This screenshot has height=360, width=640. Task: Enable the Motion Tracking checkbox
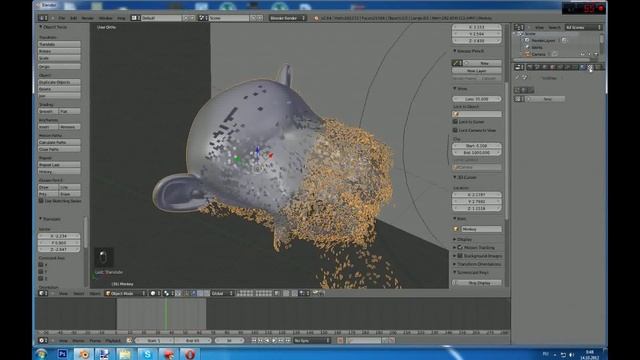[x=460, y=247]
